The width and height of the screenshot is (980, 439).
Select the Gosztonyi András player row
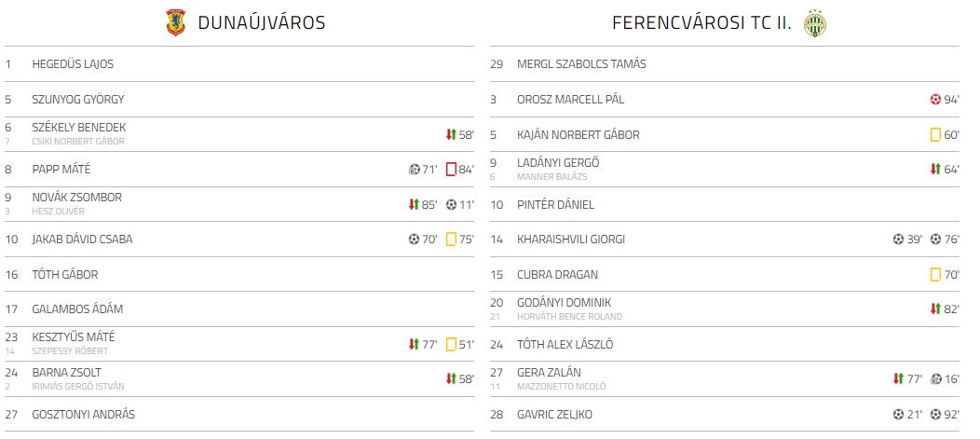[x=238, y=414]
